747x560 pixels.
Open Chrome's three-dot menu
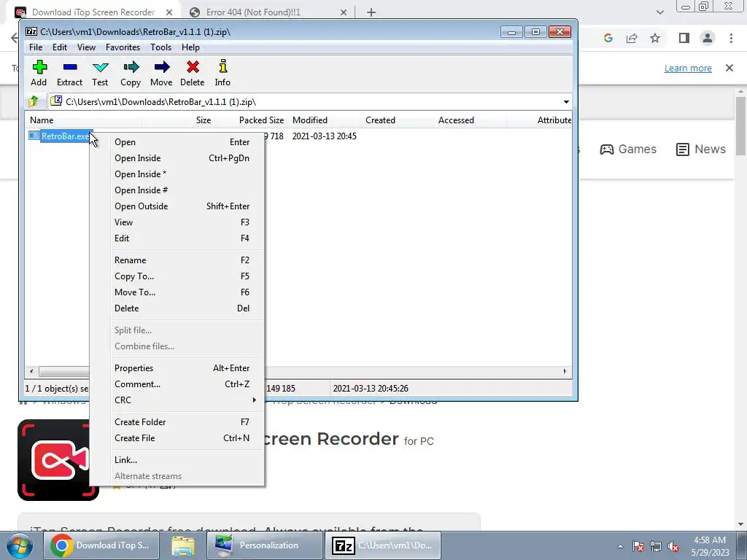[731, 38]
